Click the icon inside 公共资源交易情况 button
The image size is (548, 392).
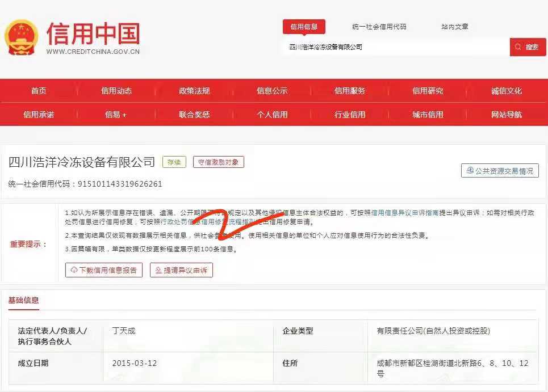click(x=470, y=170)
